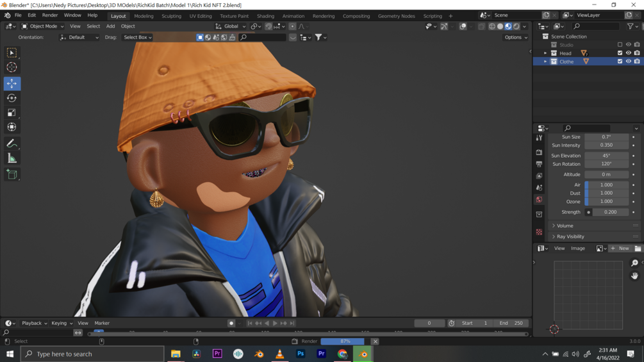
Task: Select the Move tool
Action: 12,83
